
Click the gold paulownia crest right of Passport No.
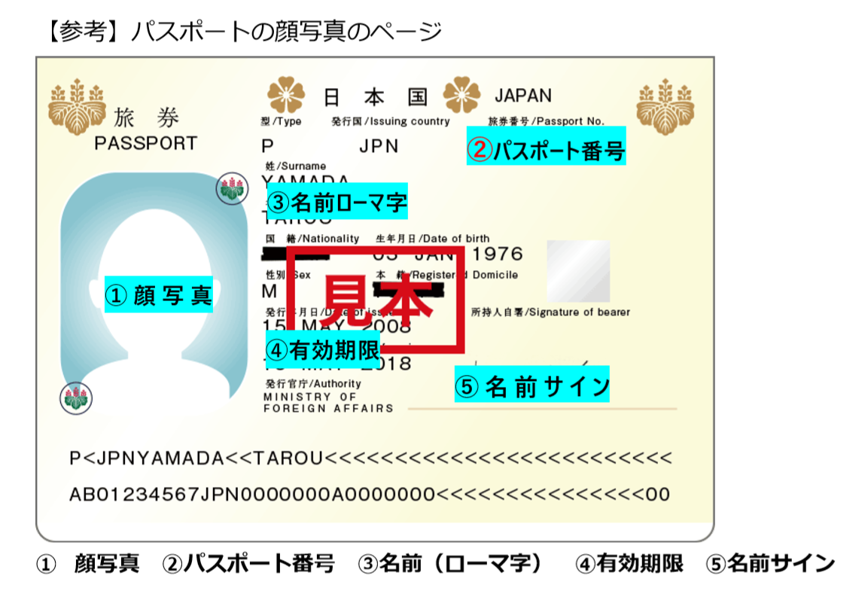point(665,106)
